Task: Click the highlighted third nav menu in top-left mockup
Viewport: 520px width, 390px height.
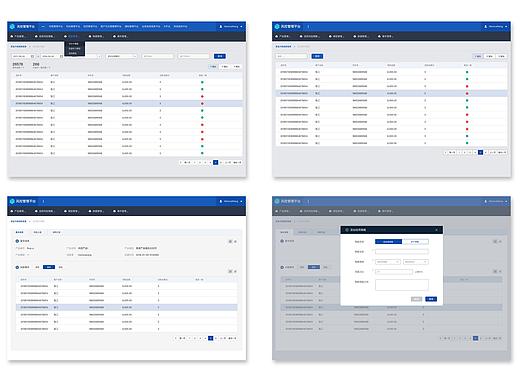Action: (71, 36)
